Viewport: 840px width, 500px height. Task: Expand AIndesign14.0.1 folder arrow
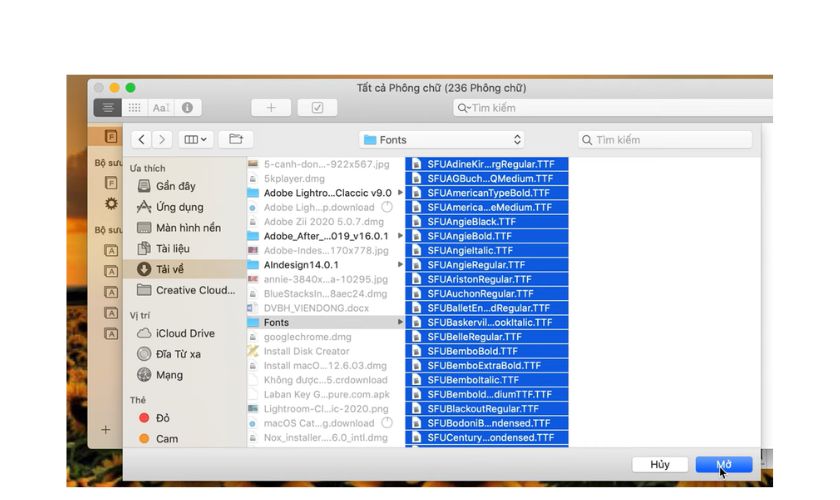click(x=400, y=265)
